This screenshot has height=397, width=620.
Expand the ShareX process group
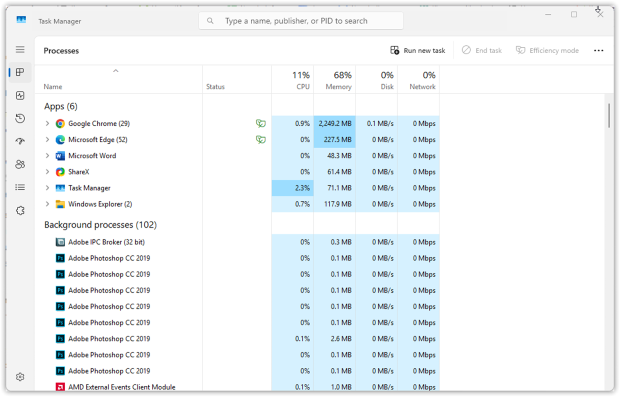pyautogui.click(x=47, y=172)
